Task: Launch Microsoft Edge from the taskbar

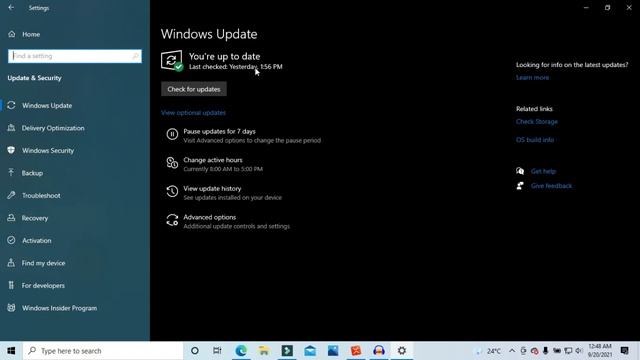Action: click(x=241, y=351)
